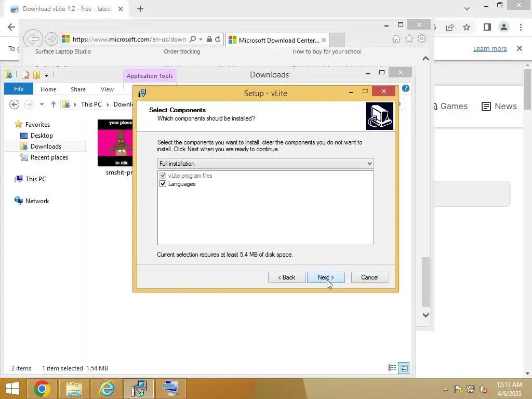Screen dimensions: 532x399
Task: Select Downloads in the navigation pane
Action: (x=46, y=146)
